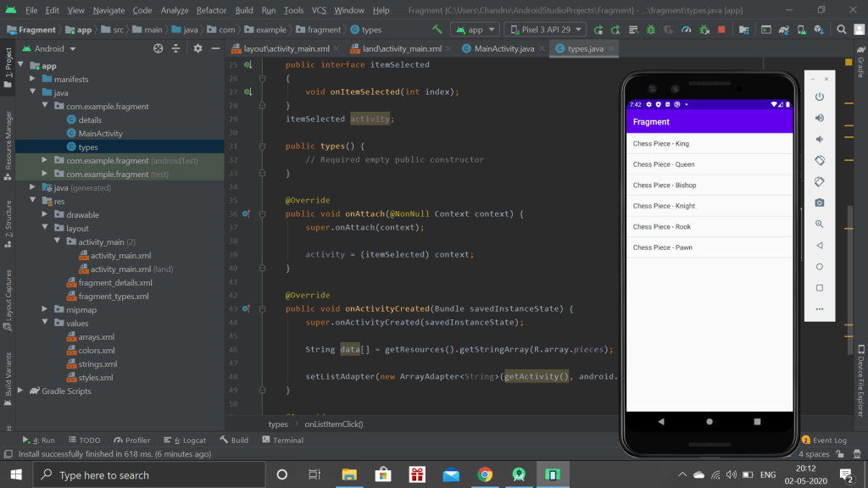Viewport: 868px width, 488px height.
Task: Tap the emulator Android back navigation button
Action: coord(661,421)
